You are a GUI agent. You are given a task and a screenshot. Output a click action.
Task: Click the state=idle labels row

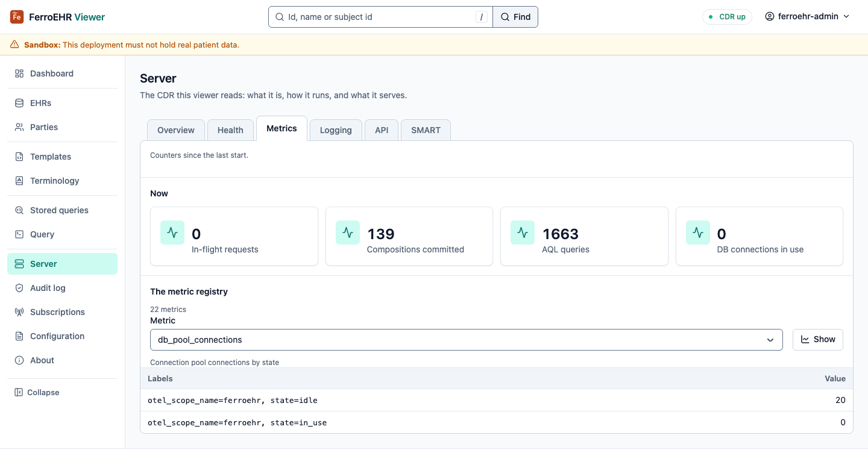497,400
